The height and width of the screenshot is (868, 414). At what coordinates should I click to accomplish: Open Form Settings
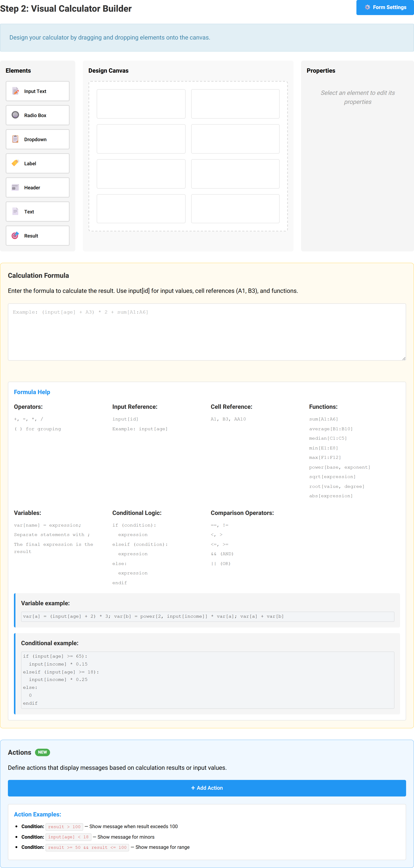pyautogui.click(x=385, y=7)
